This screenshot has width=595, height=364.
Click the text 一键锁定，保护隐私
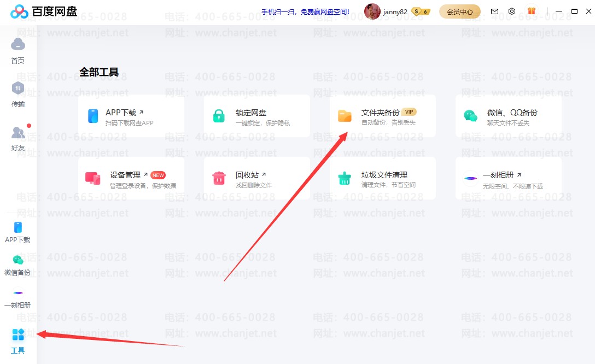coord(262,123)
